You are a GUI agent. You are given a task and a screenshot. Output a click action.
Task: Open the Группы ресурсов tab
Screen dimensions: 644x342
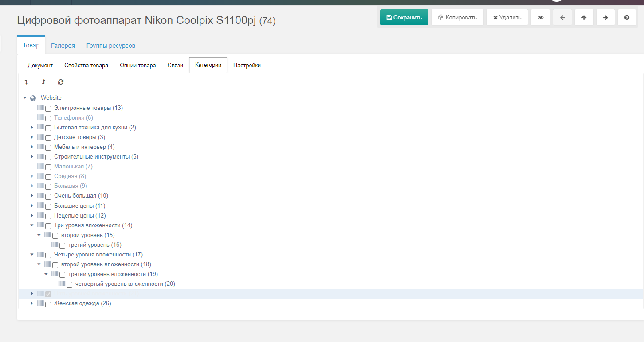(111, 46)
